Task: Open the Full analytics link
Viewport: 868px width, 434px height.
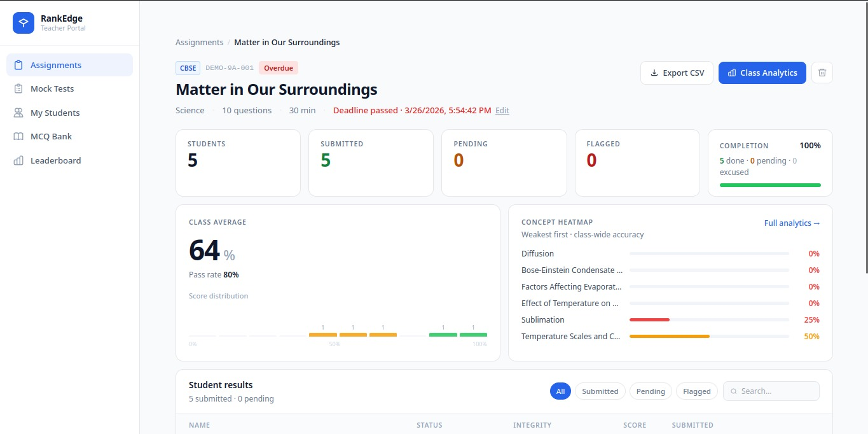Action: tap(792, 223)
